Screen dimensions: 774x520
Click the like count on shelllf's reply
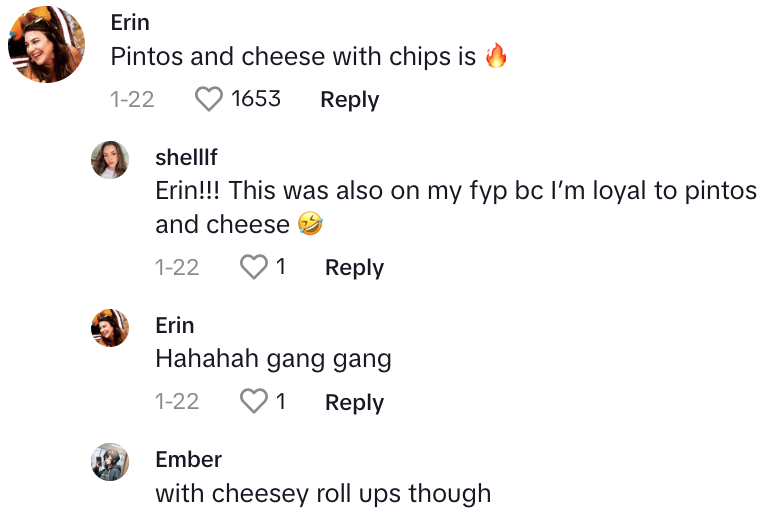click(x=281, y=267)
